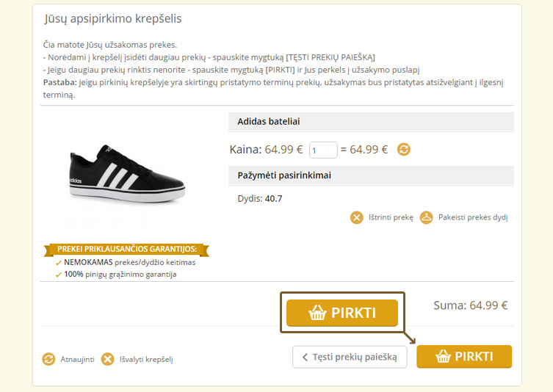Click the Atnaujinti refresh icon
This screenshot has width=553, height=392.
pos(49,359)
